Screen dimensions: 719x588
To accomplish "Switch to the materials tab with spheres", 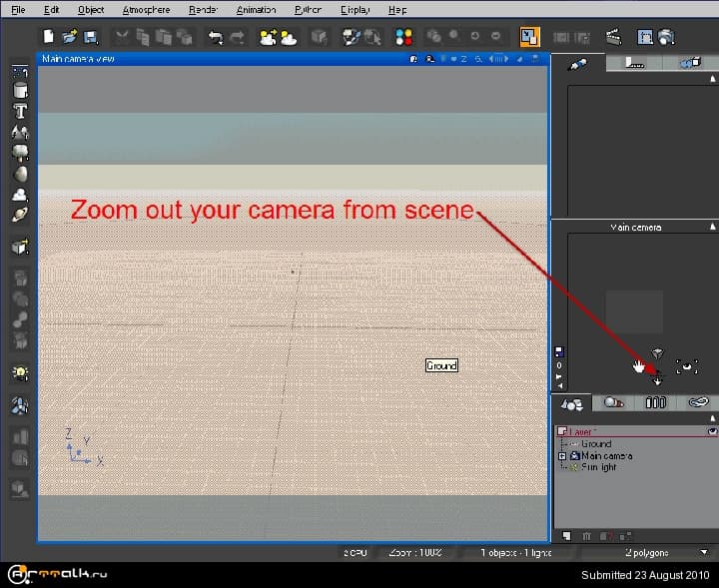I will (614, 402).
